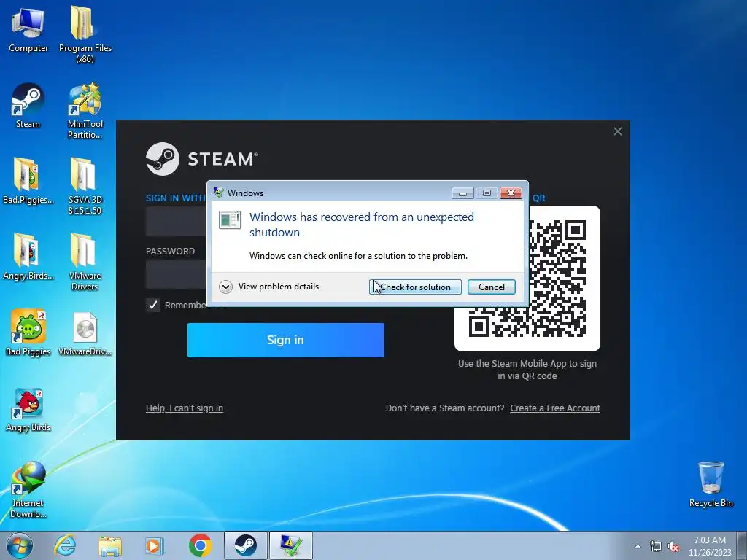This screenshot has height=560, width=747.
Task: Open the Windows Start menu orb
Action: 20,545
